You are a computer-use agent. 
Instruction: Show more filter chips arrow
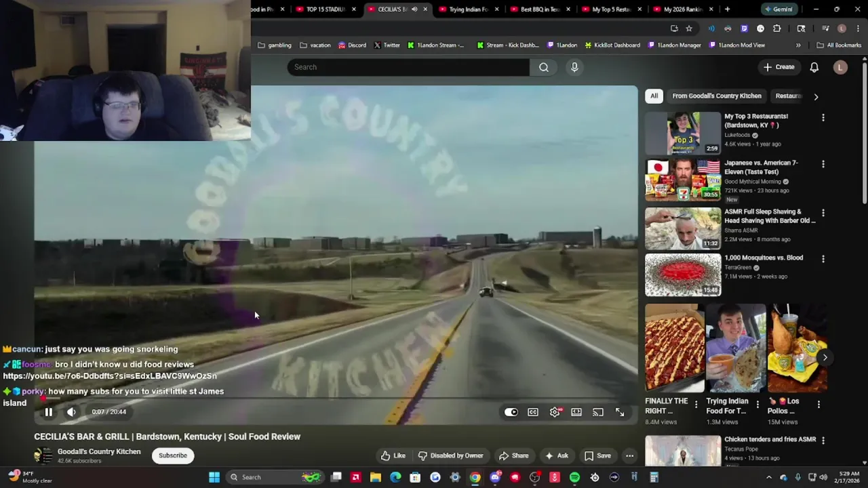pyautogui.click(x=816, y=96)
